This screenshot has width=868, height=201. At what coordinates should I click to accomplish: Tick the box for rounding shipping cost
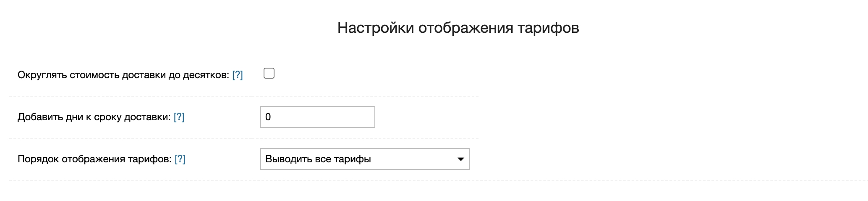[269, 74]
